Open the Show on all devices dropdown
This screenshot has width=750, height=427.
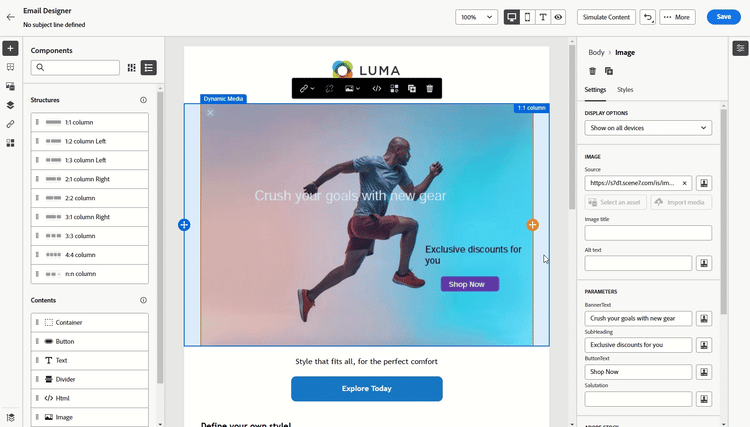(648, 128)
